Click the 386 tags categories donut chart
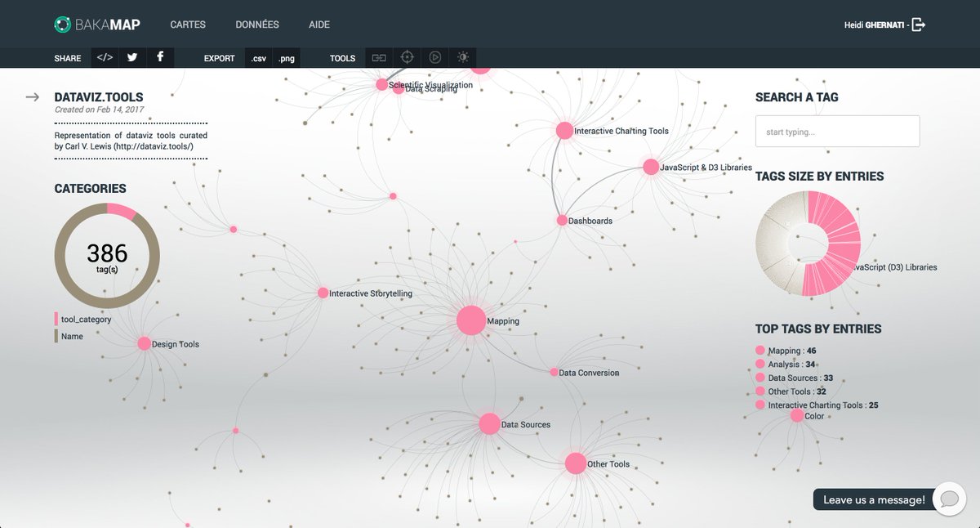Image resolution: width=980 pixels, height=528 pixels. coord(107,256)
